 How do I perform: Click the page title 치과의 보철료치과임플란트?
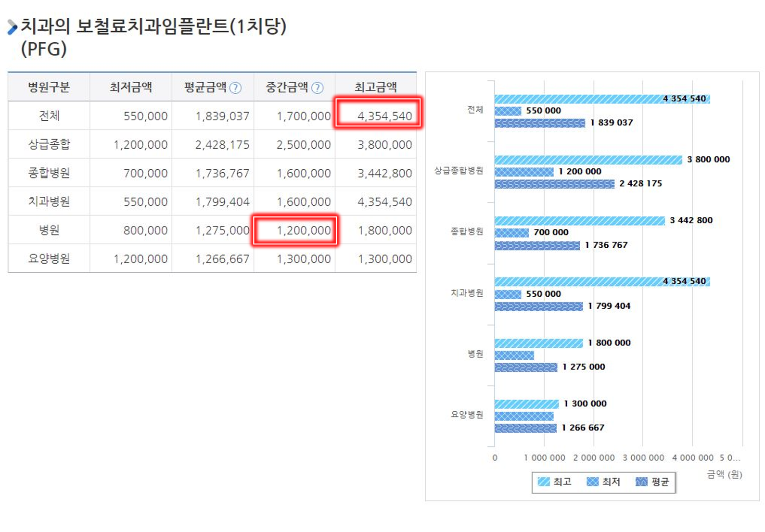pos(153,26)
